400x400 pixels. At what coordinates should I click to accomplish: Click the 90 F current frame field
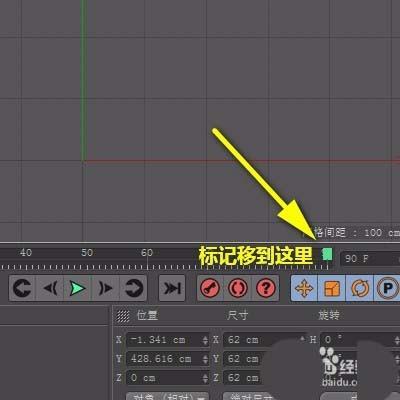(x=370, y=259)
